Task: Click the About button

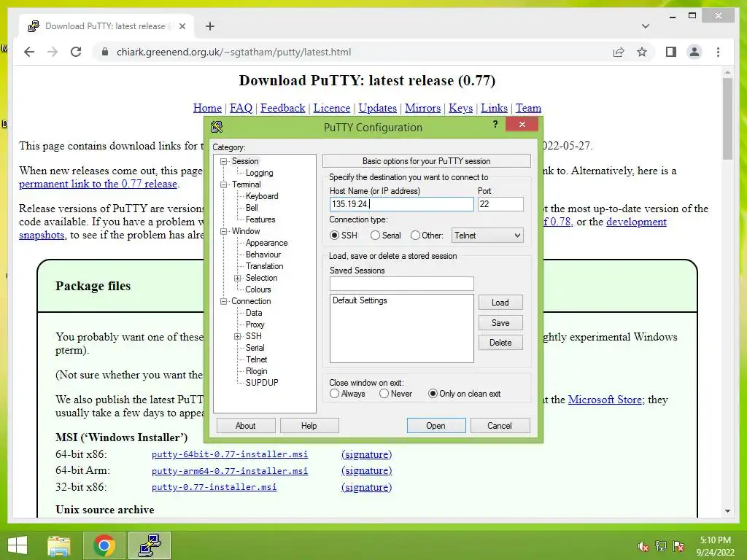Action: pyautogui.click(x=246, y=426)
